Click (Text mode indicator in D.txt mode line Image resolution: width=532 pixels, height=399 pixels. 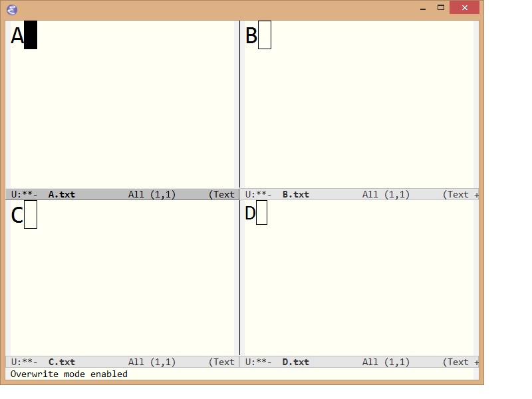(x=456, y=362)
